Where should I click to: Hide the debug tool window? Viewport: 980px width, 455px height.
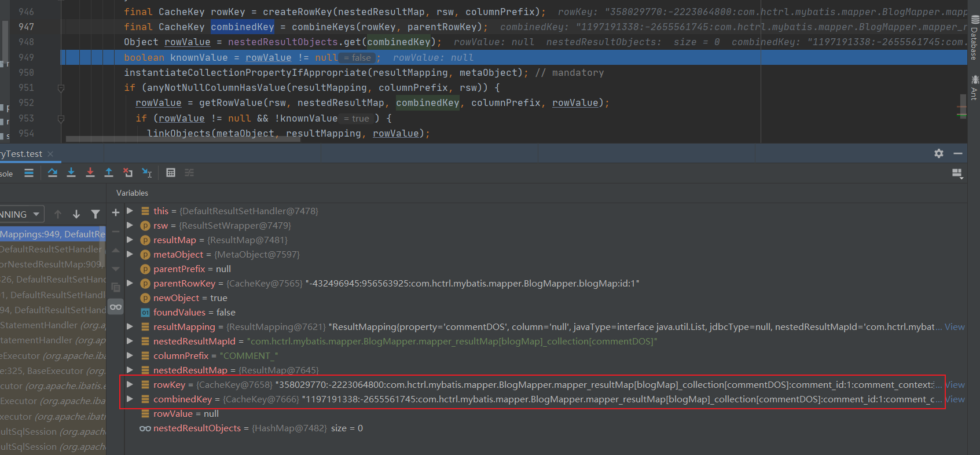pyautogui.click(x=958, y=153)
